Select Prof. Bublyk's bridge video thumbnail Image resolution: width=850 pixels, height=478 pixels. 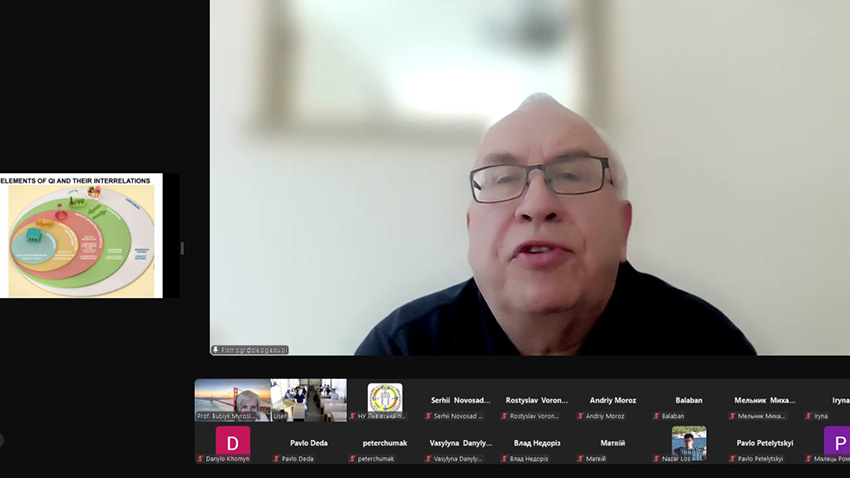[232, 399]
